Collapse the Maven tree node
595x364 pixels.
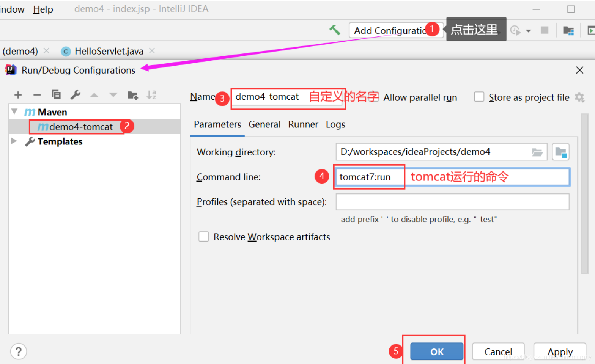(14, 111)
